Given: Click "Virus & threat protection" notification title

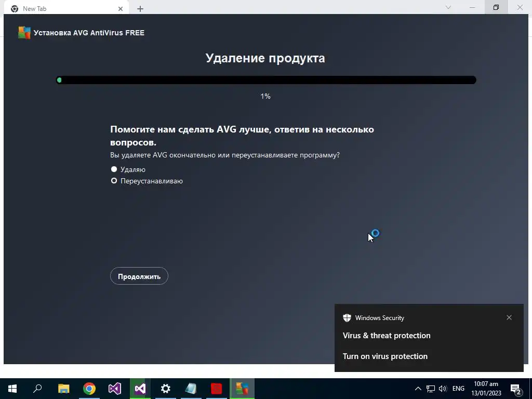Looking at the screenshot, I should click(x=387, y=336).
